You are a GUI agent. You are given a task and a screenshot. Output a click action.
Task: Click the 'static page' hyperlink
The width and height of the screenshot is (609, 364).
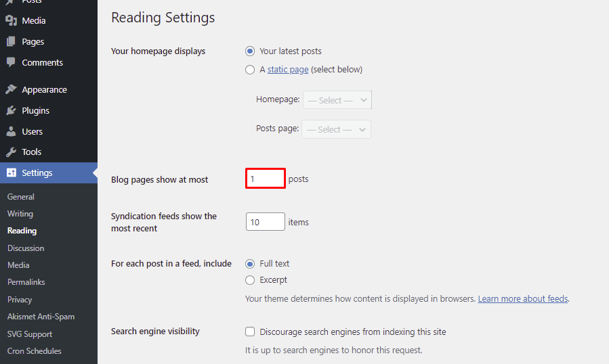tap(288, 70)
